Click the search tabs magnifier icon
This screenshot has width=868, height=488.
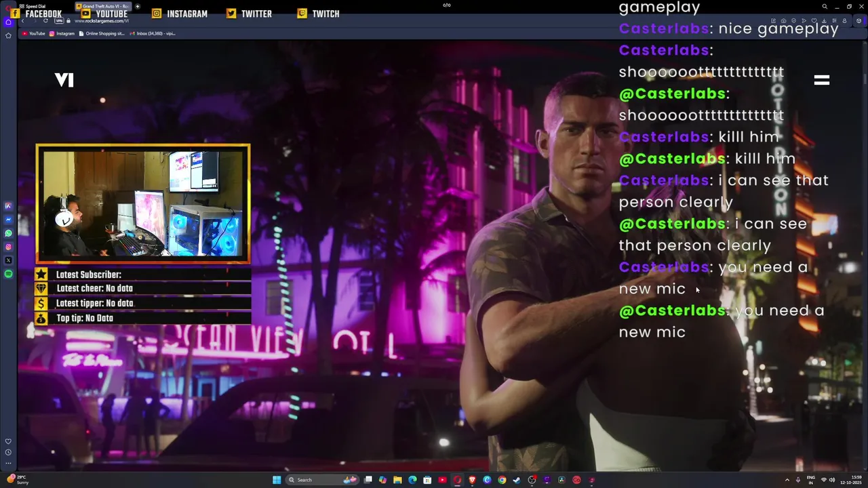click(x=825, y=7)
